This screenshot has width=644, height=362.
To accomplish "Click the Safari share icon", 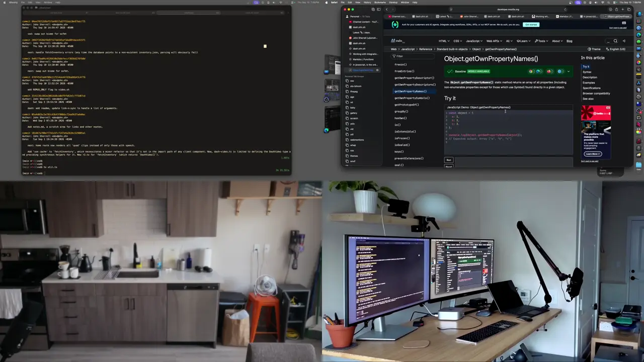I will pyautogui.click(x=616, y=9).
